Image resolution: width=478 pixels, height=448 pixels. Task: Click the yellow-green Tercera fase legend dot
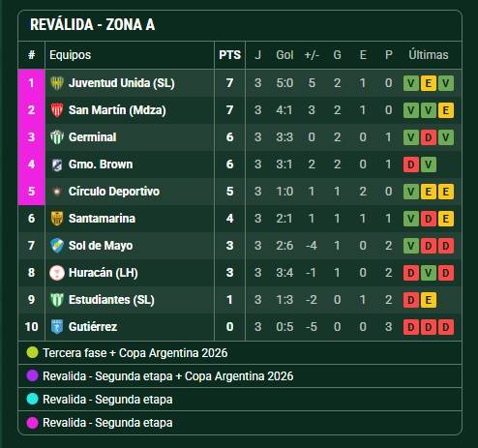32,352
